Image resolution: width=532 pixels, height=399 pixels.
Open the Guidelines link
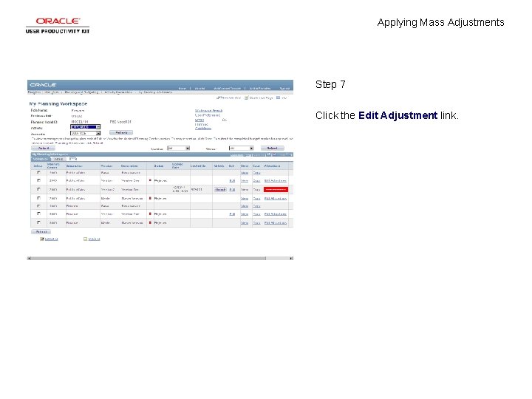[x=203, y=129]
